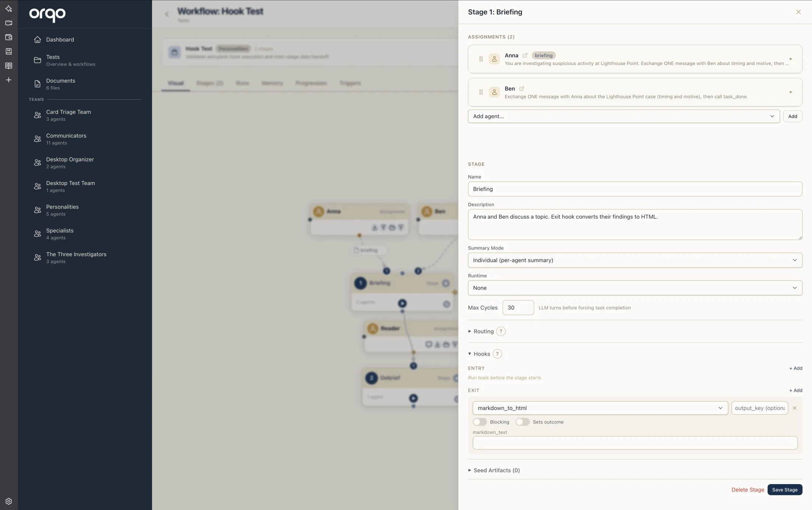The image size is (812, 510).
Task: Click the star icon in the far-left rail
Action: point(8,8)
